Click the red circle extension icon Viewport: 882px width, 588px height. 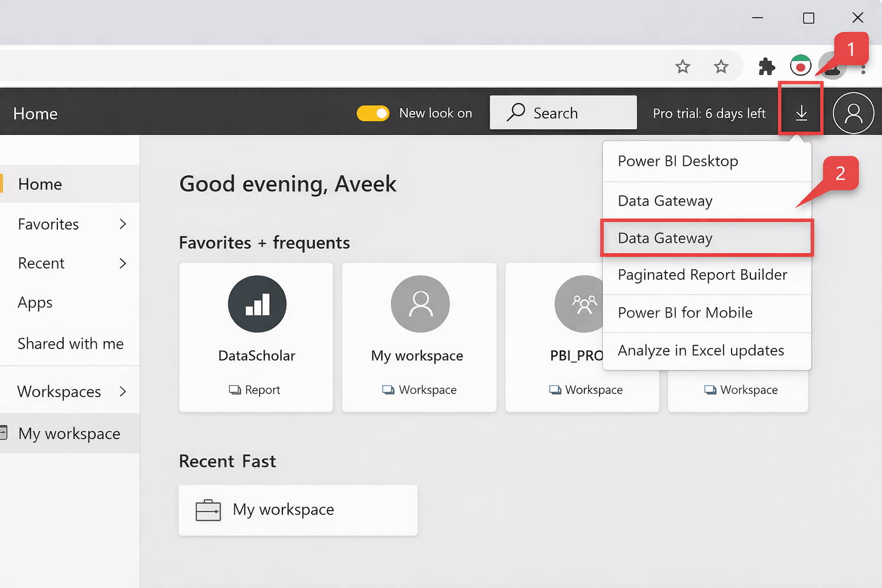(800, 65)
